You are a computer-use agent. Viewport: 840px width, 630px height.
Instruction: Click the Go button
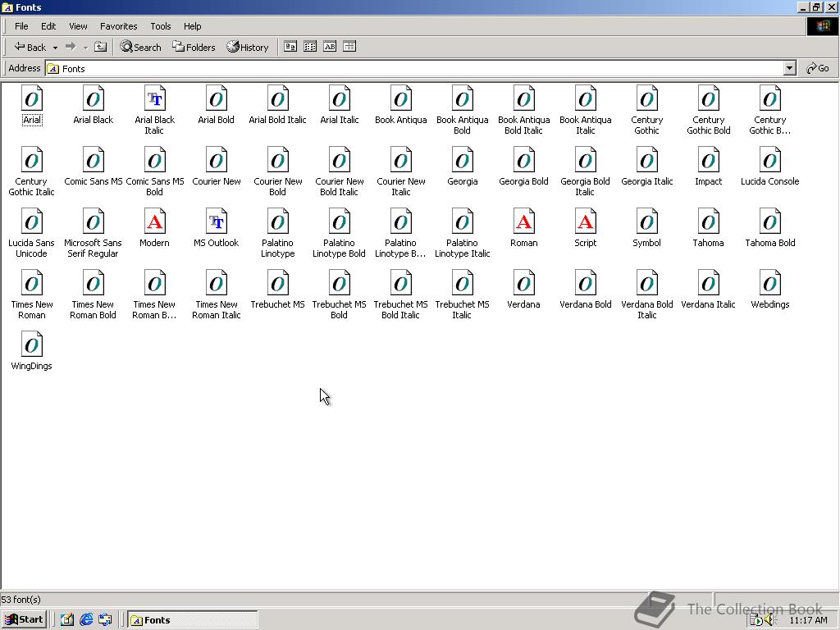click(818, 69)
